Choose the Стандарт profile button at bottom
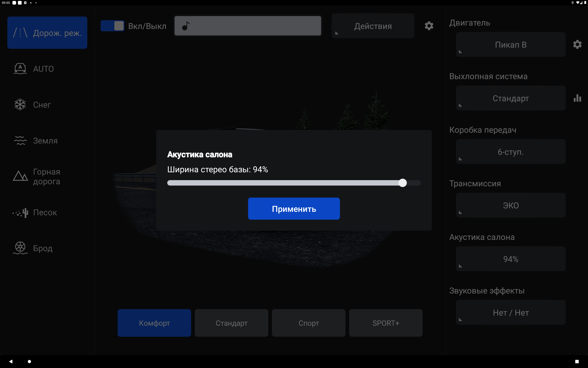The height and width of the screenshot is (368, 588). [x=231, y=323]
